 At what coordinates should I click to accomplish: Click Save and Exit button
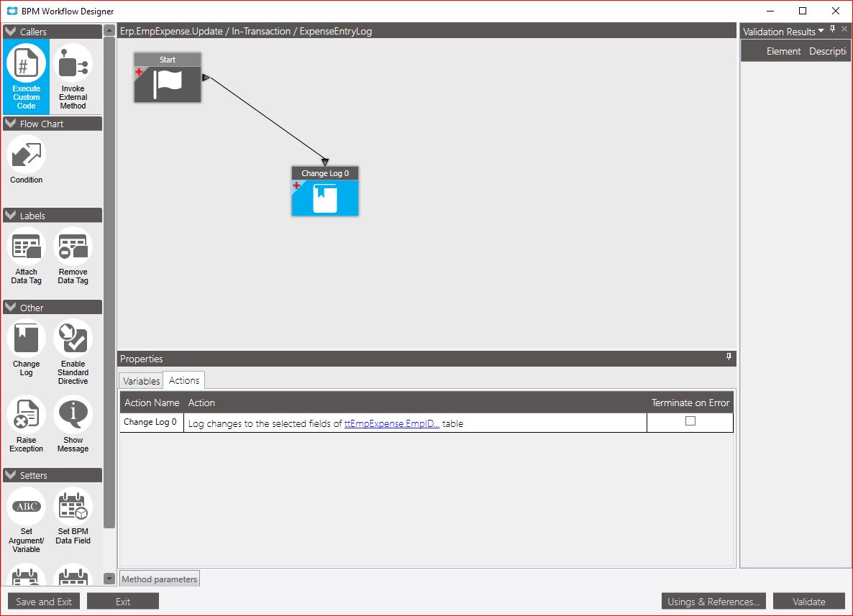[x=44, y=602]
